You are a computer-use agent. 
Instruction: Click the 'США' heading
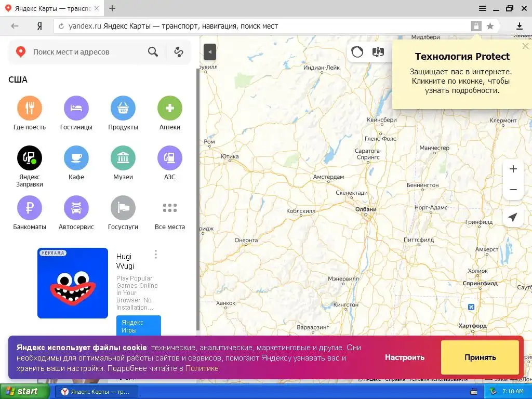tap(18, 79)
